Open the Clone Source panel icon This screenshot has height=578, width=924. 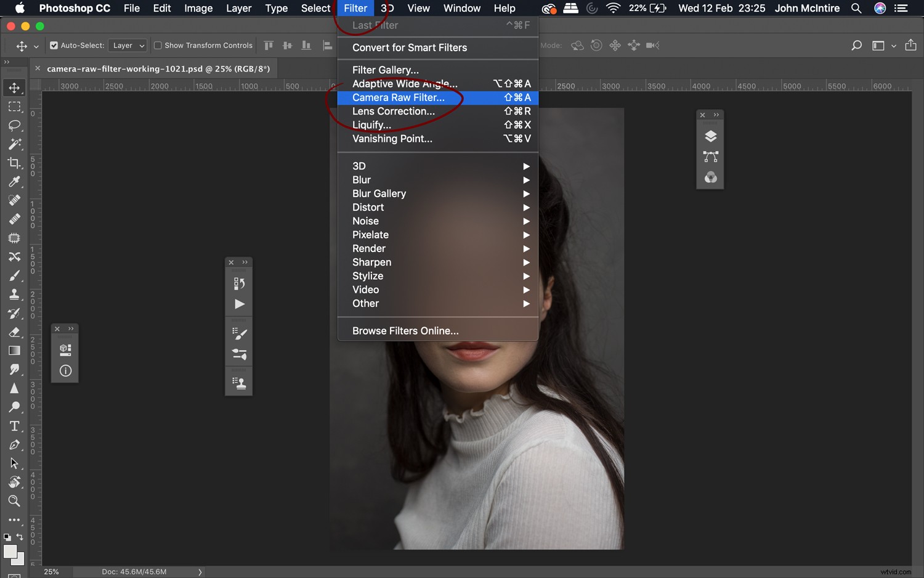click(x=238, y=381)
